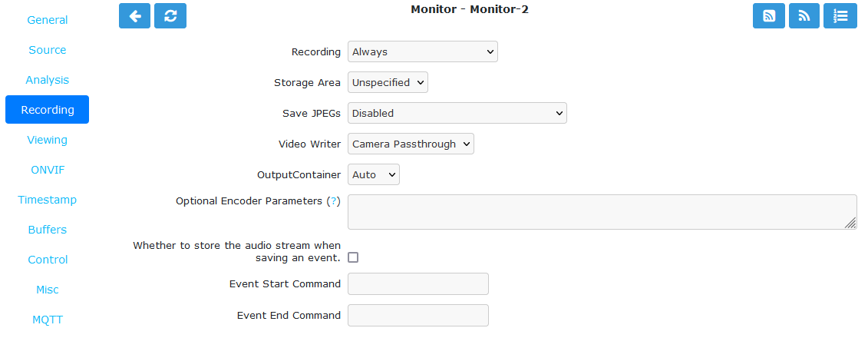Open the encoder parameters help question mark
The height and width of the screenshot is (338, 868).
(x=333, y=201)
